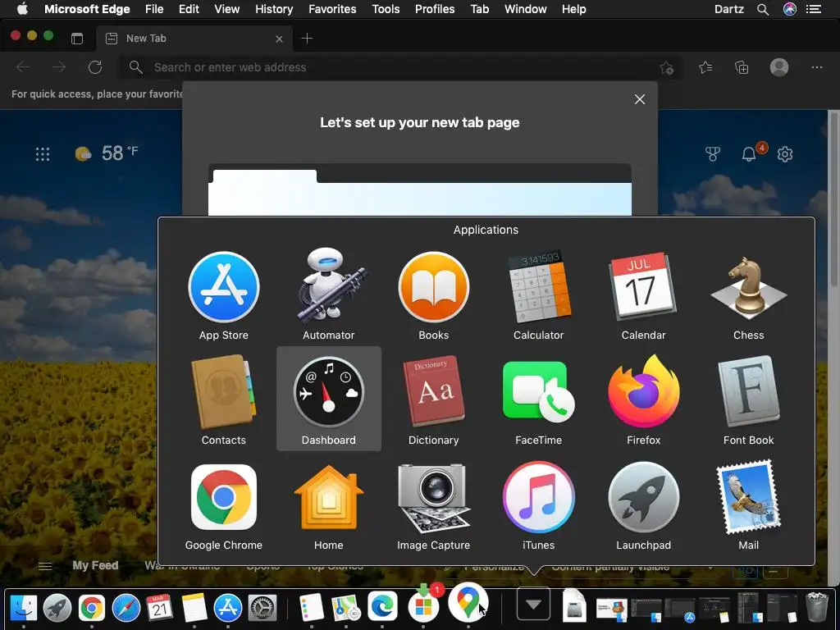Open Edge Settings and more ellipsis
840x630 pixels.
coord(816,67)
